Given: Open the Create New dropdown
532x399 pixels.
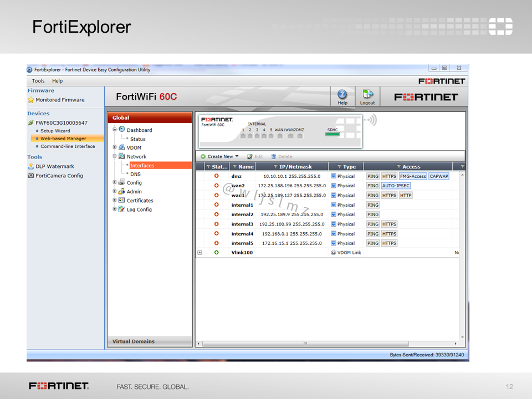Looking at the screenshot, I should click(x=219, y=156).
